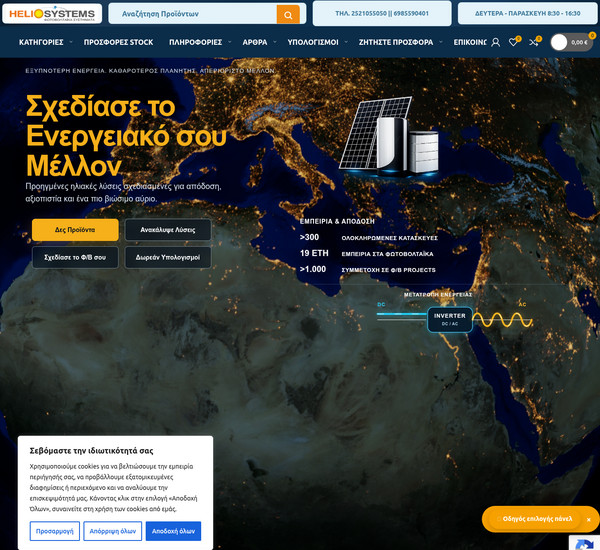
Task: Expand the ΖΗΤΗΣΤΕ ΠΡΟΣΦΟΡΑ dropdown arrow
Action: pos(441,42)
